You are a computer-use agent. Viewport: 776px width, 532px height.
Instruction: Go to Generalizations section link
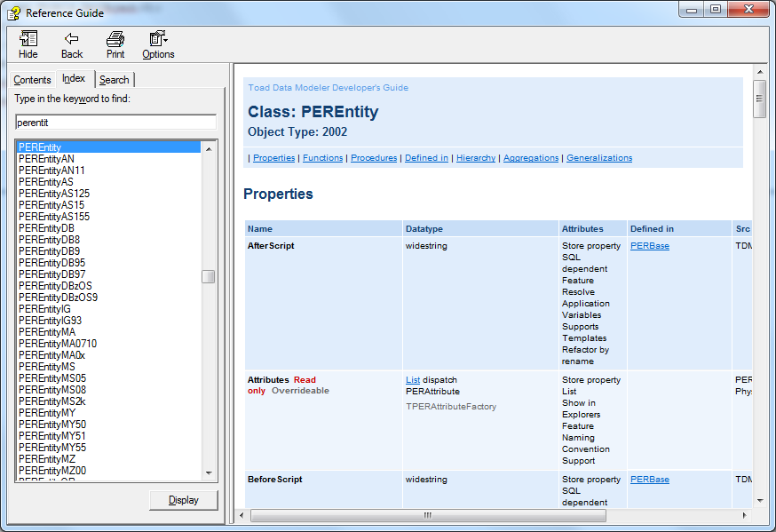pos(599,157)
